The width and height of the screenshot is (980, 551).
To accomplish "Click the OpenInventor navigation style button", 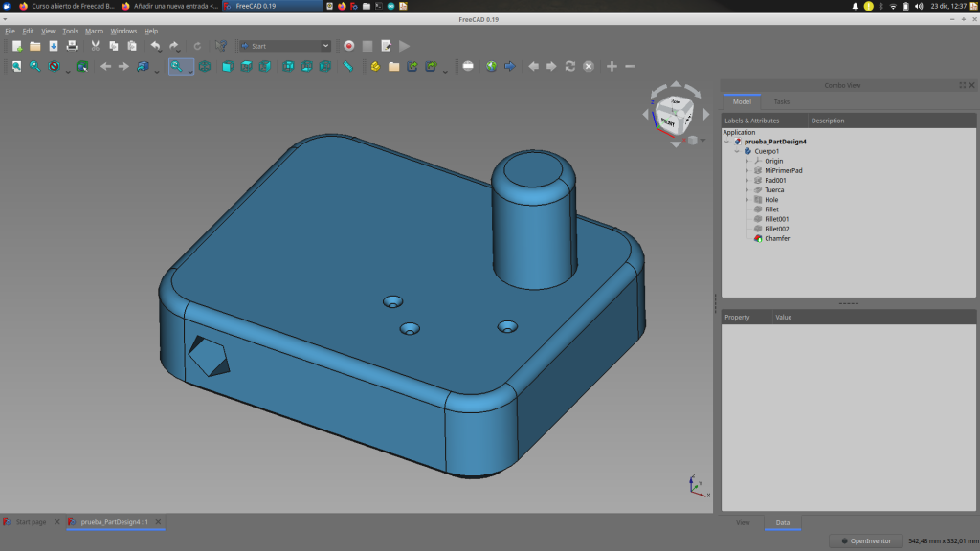I will point(865,540).
